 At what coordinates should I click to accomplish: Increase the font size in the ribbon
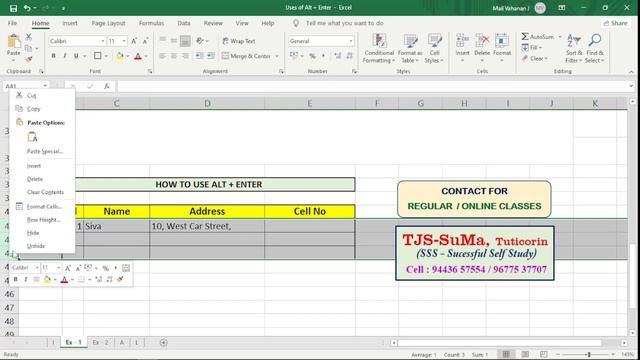[x=134, y=41]
